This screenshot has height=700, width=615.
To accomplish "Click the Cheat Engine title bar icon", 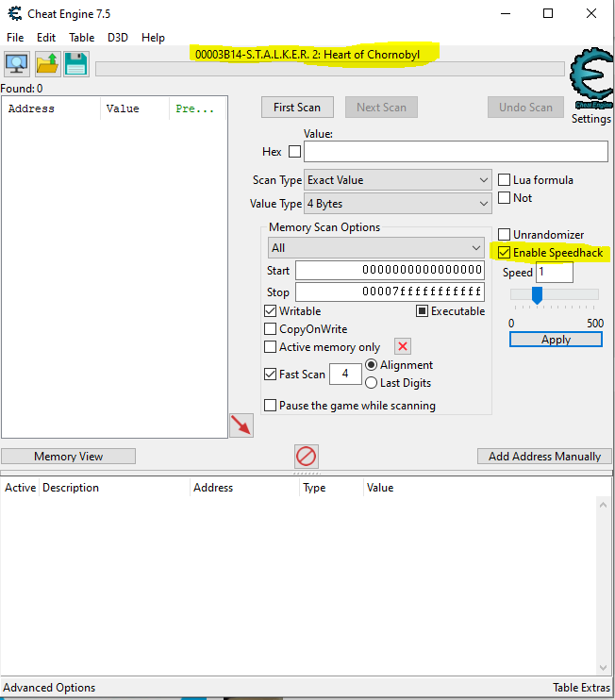I will coord(15,14).
